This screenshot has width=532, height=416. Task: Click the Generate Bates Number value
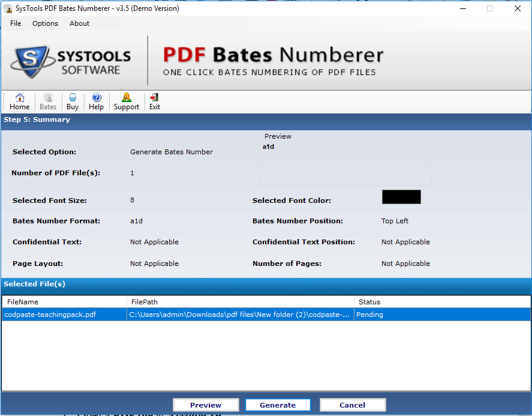[172, 152]
